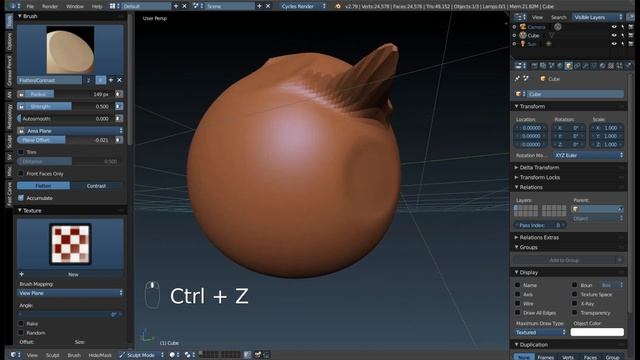Open the Visible Layers outliner filter dropdown
The image size is (640, 360).
(x=598, y=17)
